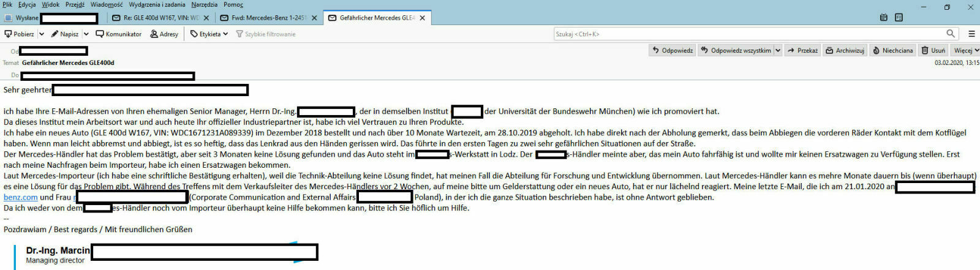Click the subject 'Gefährlicher Mercedes GLE400d'
This screenshot has height=270, width=980.
68,62
